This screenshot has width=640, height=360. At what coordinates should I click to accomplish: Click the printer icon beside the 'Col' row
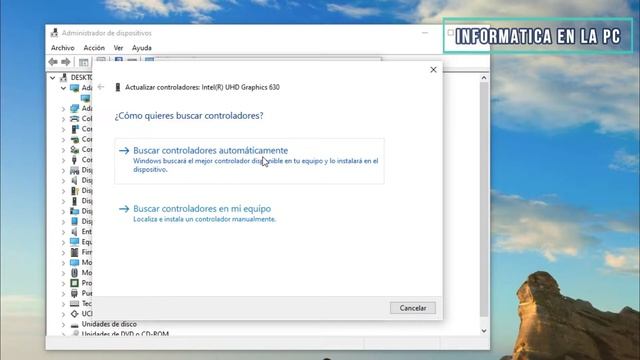point(74,119)
